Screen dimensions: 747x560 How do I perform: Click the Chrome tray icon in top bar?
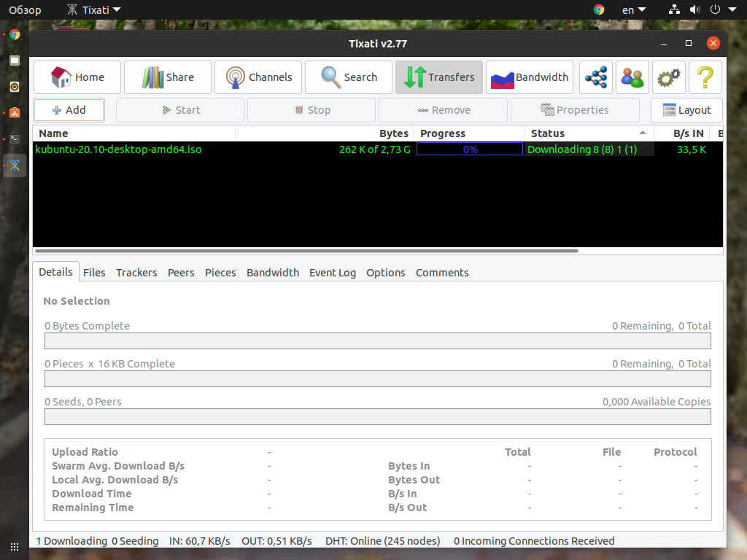pos(599,9)
